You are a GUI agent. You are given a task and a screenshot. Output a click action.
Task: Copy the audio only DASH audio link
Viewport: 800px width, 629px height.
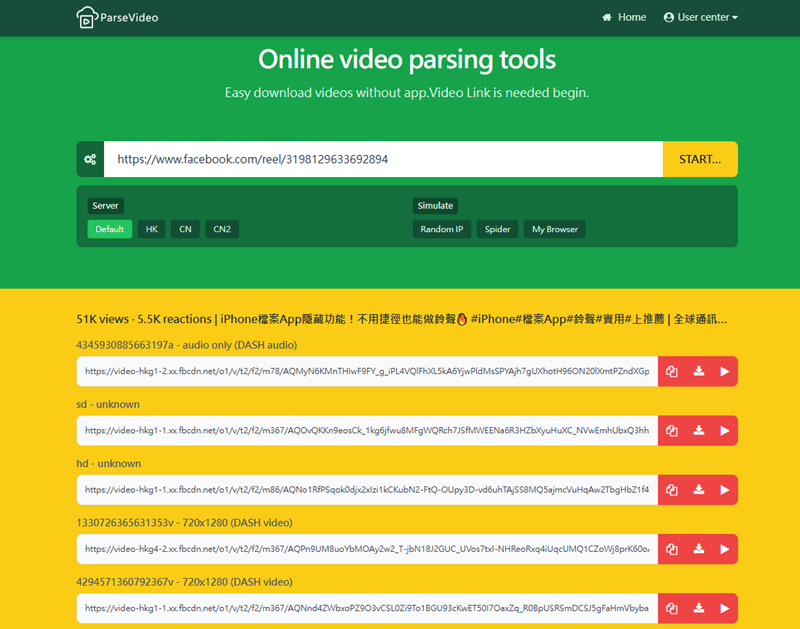coord(671,371)
